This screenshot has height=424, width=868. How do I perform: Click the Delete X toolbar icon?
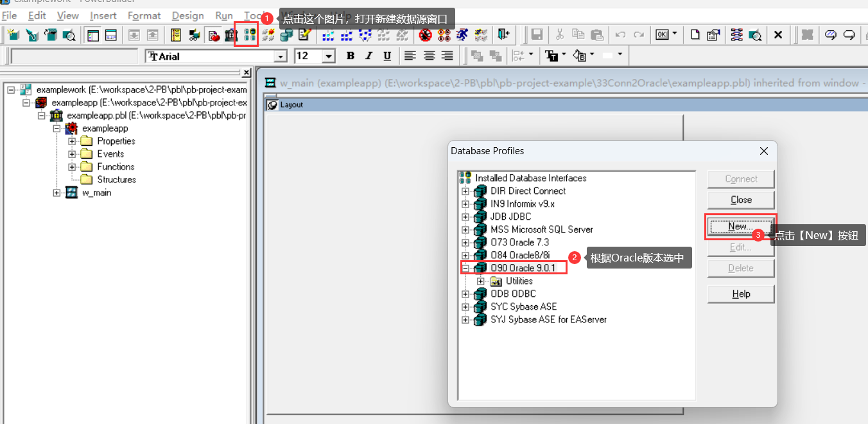tap(778, 35)
